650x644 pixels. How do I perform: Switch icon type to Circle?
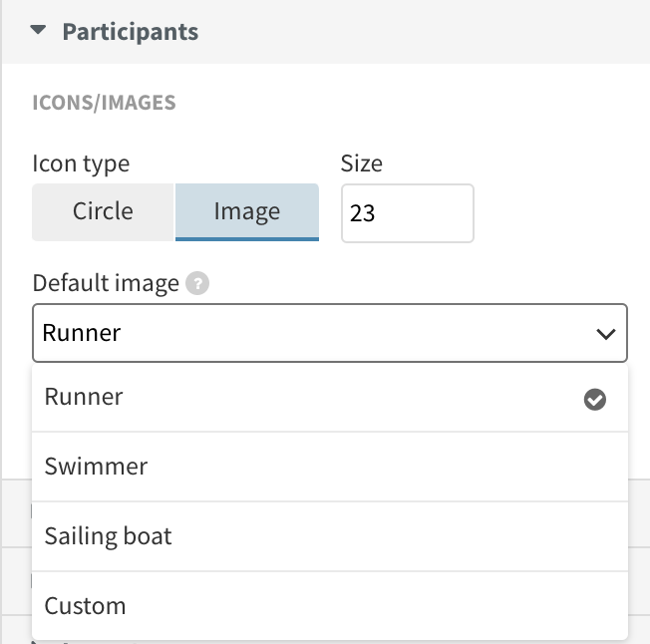[x=103, y=211]
